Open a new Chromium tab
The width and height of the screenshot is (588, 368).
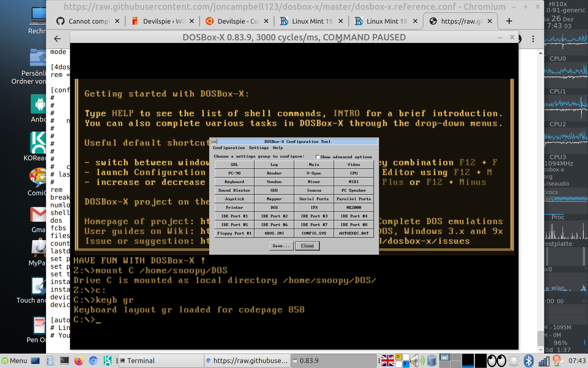click(x=509, y=21)
